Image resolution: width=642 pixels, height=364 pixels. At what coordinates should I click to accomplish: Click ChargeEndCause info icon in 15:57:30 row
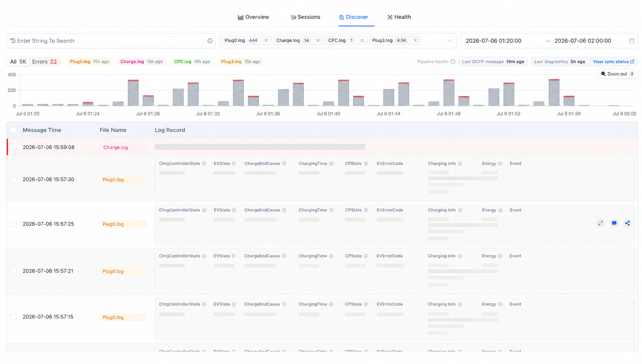284,164
